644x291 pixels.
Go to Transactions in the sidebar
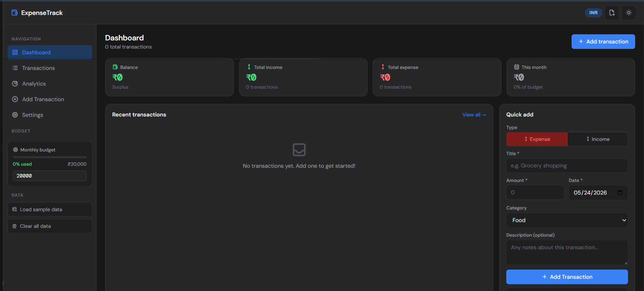point(50,68)
